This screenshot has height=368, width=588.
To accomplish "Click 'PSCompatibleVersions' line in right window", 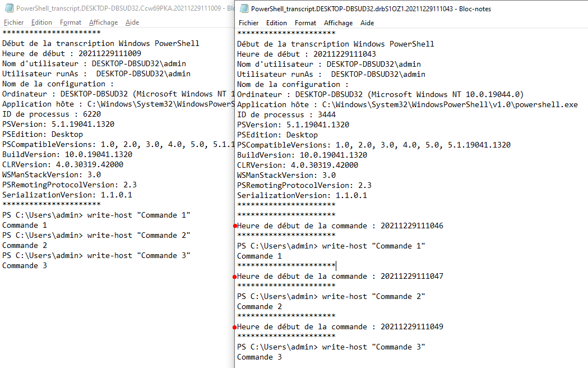I will (x=373, y=145).
